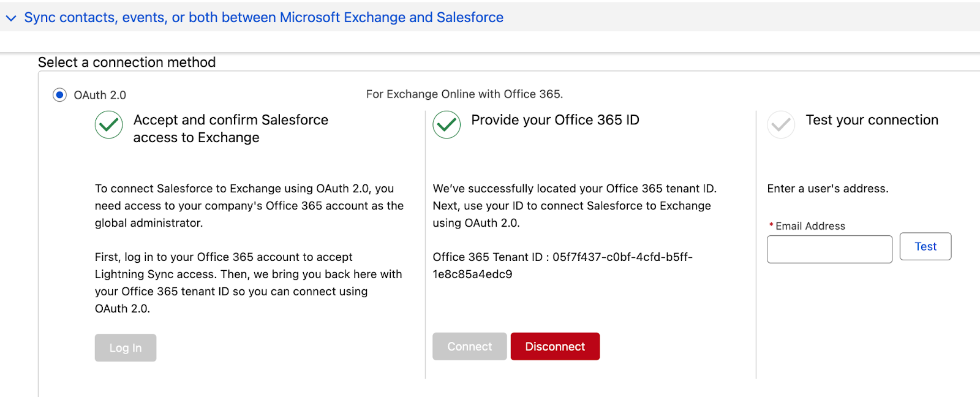Click the Sync contacts, events, or both header link
This screenshot has height=397, width=980.
pos(263,18)
